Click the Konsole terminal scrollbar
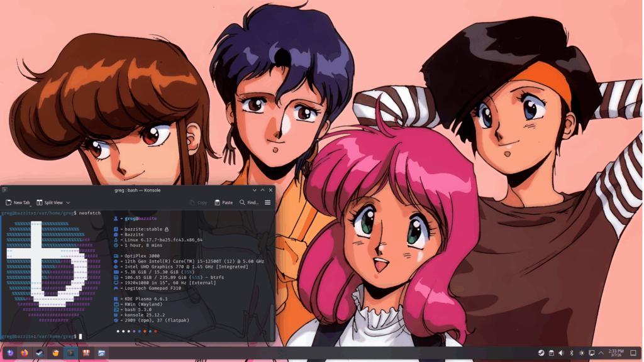 272,314
